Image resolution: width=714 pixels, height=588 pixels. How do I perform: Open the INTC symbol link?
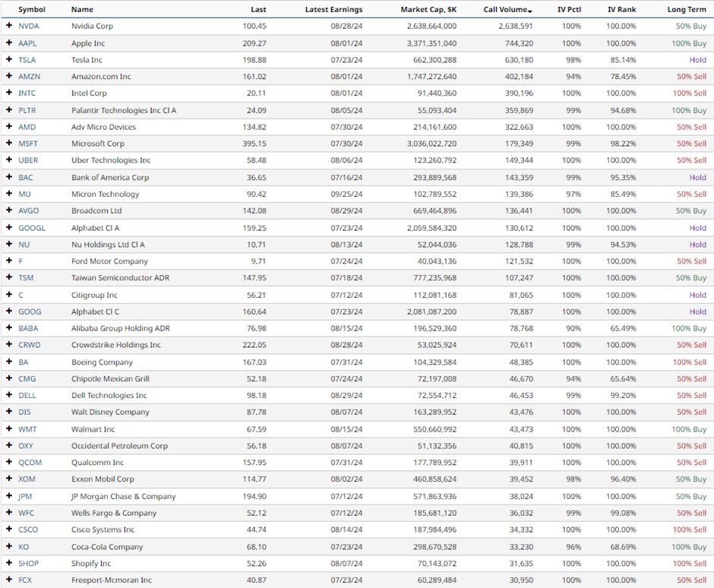coord(27,93)
